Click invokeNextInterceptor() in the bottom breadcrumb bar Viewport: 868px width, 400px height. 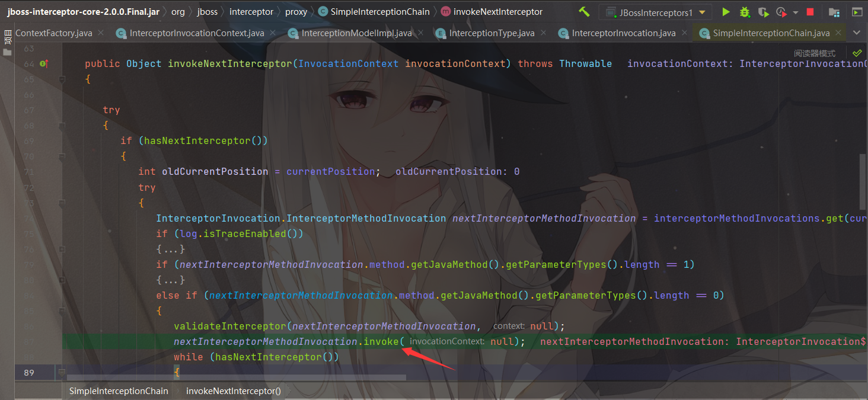pos(234,391)
